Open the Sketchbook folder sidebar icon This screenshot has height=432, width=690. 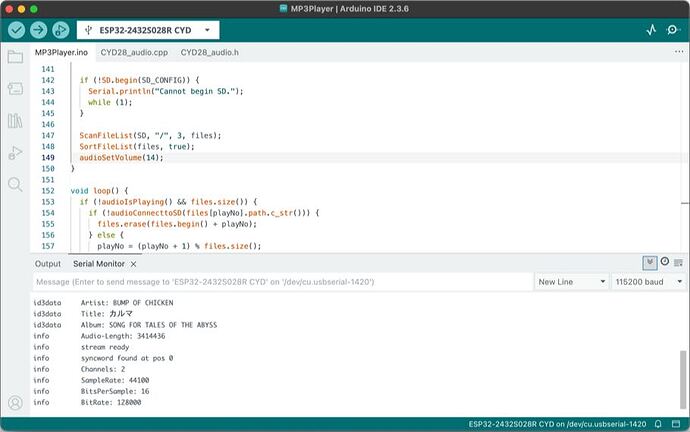(15, 57)
